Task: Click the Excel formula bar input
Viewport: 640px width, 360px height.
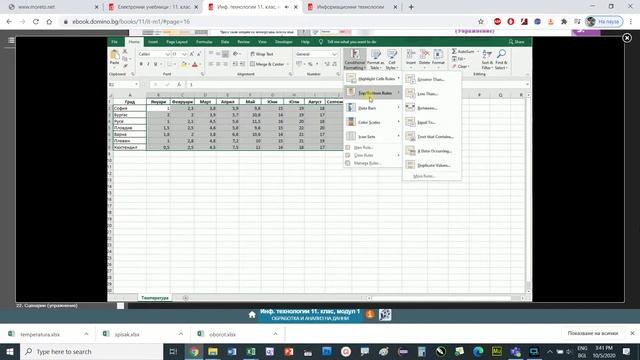Action: (355, 84)
